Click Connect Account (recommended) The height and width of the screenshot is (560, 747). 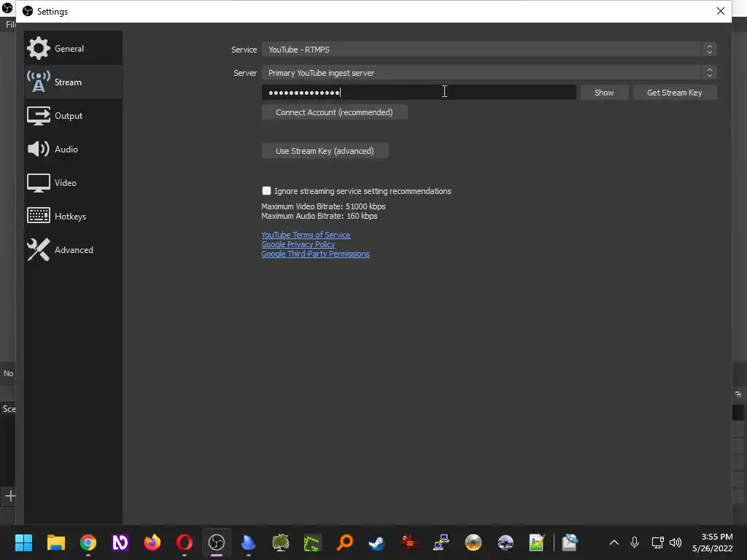coord(334,112)
